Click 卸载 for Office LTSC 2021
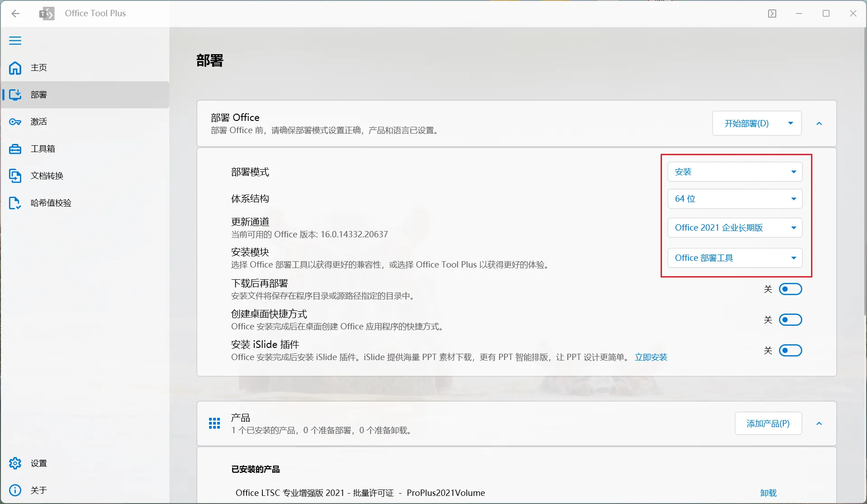This screenshot has height=504, width=867. (768, 493)
